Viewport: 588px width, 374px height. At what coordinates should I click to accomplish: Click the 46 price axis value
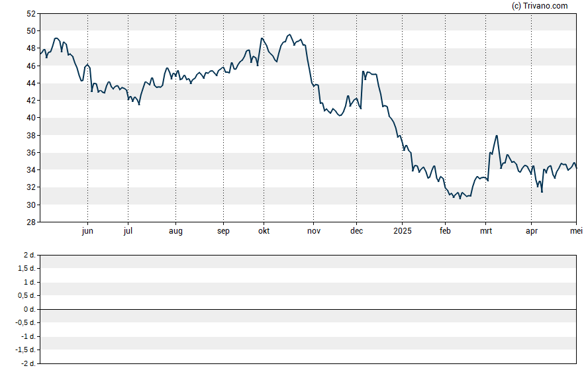coord(31,66)
